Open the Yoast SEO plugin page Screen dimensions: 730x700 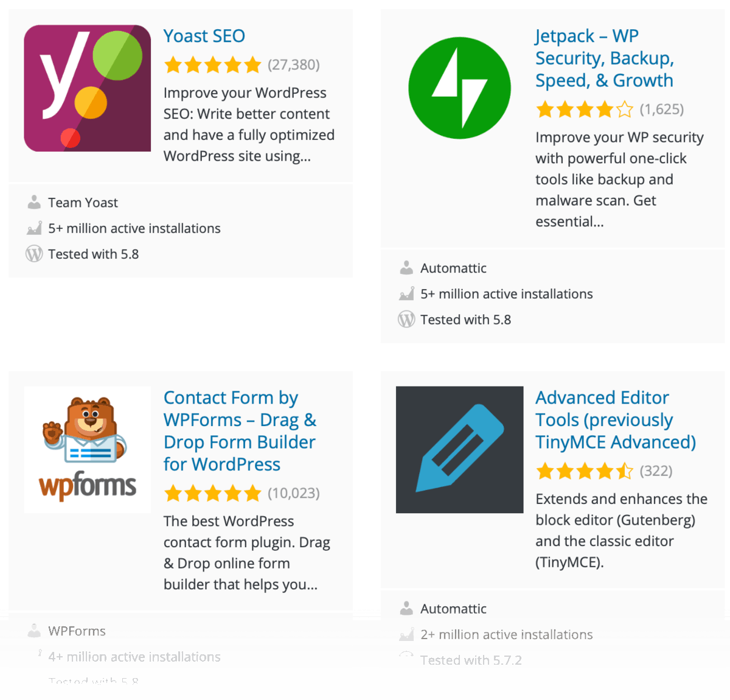(204, 35)
